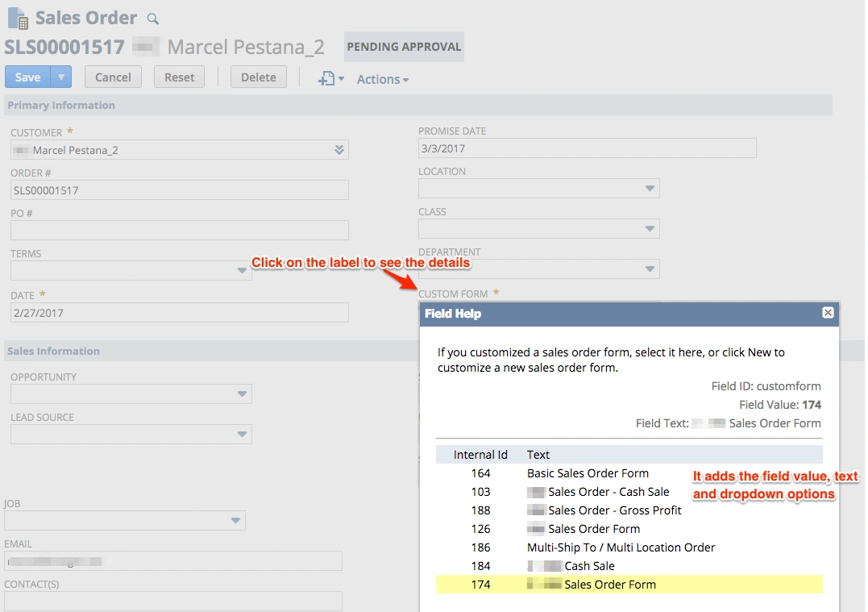The height and width of the screenshot is (612, 868).
Task: Click the Cancel button
Action: coord(113,77)
